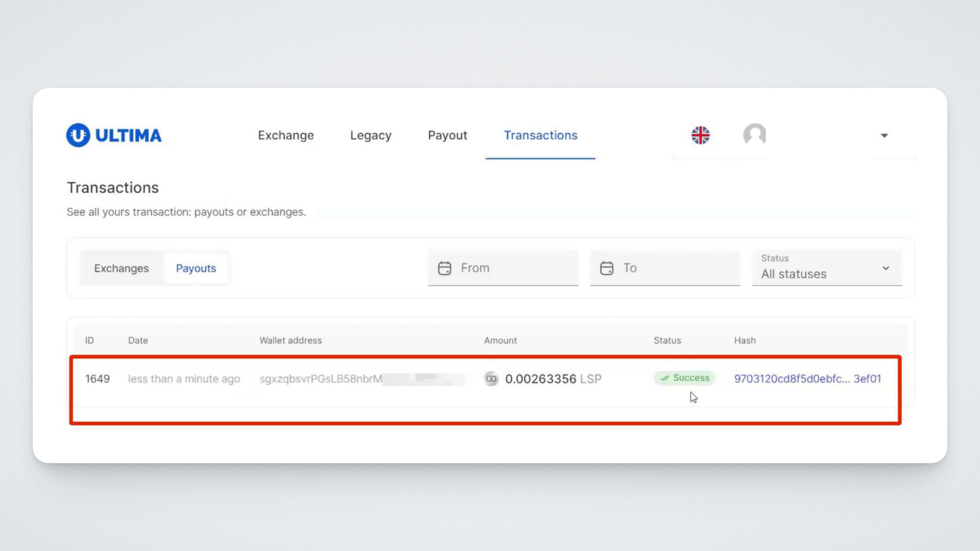The height and width of the screenshot is (551, 980).
Task: Switch to the Exchanges toggle tab
Action: click(121, 268)
